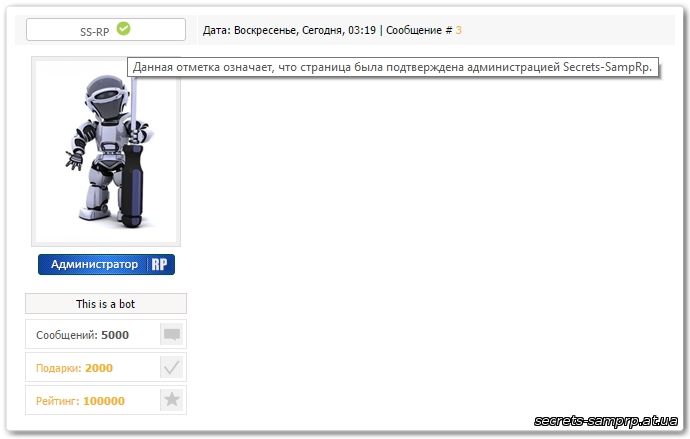This screenshot has width=690, height=439.
Task: Click the green verified checkmark badge
Action: click(x=124, y=29)
